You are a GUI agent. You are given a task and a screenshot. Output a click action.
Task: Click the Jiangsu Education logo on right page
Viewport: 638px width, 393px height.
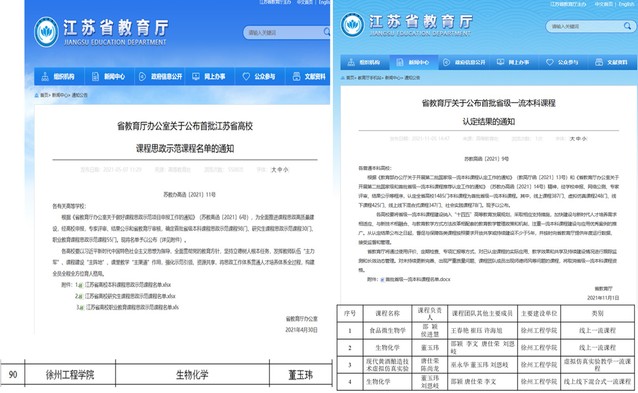(352, 24)
